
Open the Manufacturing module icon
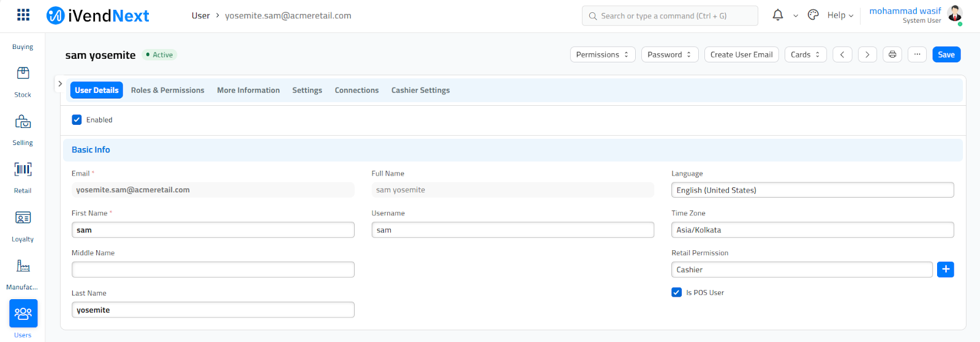(x=23, y=266)
